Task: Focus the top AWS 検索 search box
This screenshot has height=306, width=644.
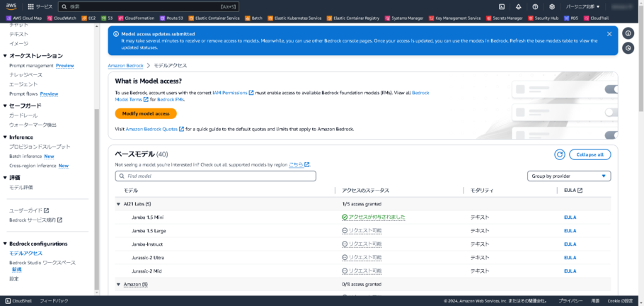Action: [x=149, y=6]
